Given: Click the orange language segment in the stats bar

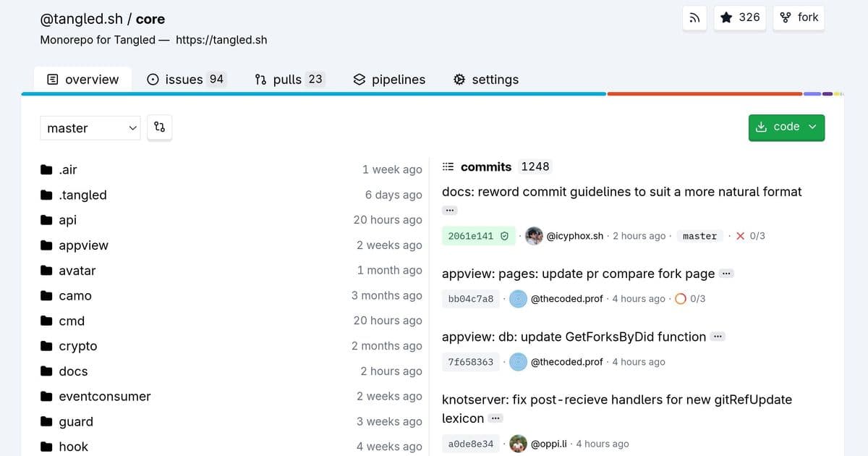Looking at the screenshot, I should tap(705, 93).
